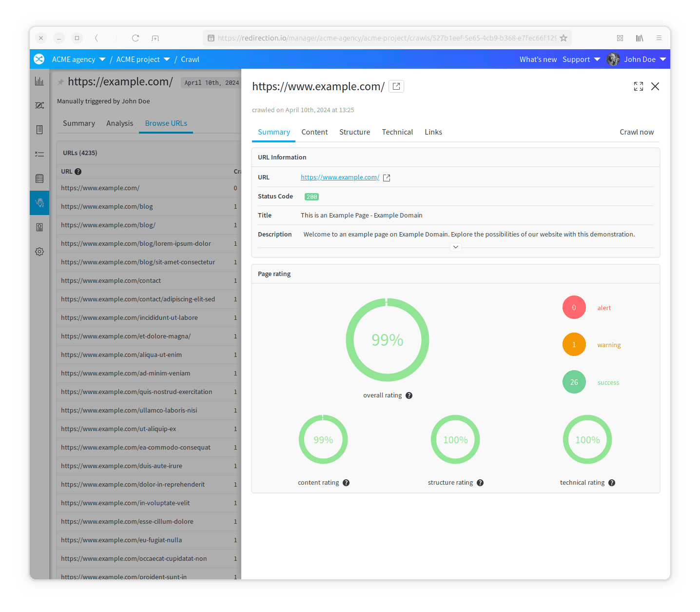Click the browser address bar
This screenshot has height=612, width=700.
387,38
